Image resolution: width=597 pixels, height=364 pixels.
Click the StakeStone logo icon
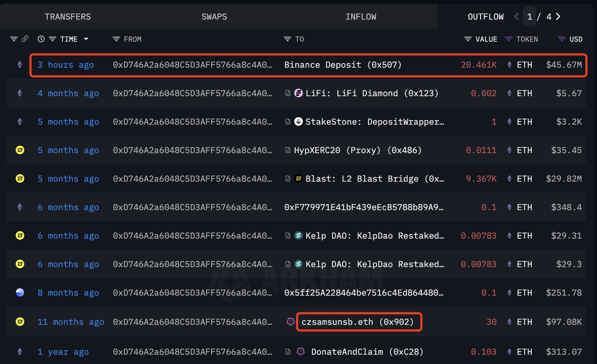pyautogui.click(x=298, y=121)
